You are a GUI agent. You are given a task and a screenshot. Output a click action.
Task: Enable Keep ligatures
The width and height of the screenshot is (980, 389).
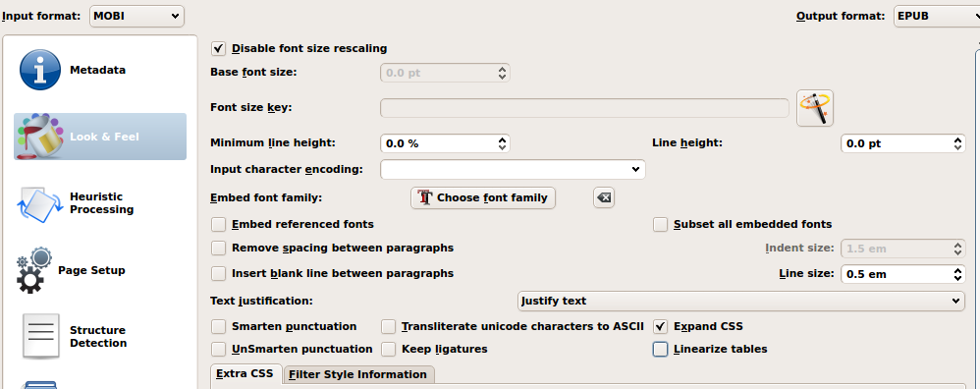tap(389, 349)
